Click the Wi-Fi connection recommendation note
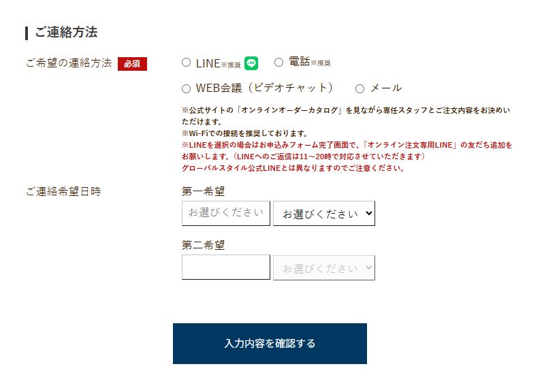 tap(244, 133)
